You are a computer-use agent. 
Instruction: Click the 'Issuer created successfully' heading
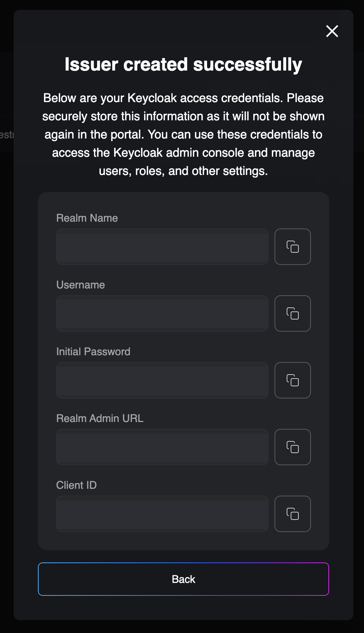point(184,65)
